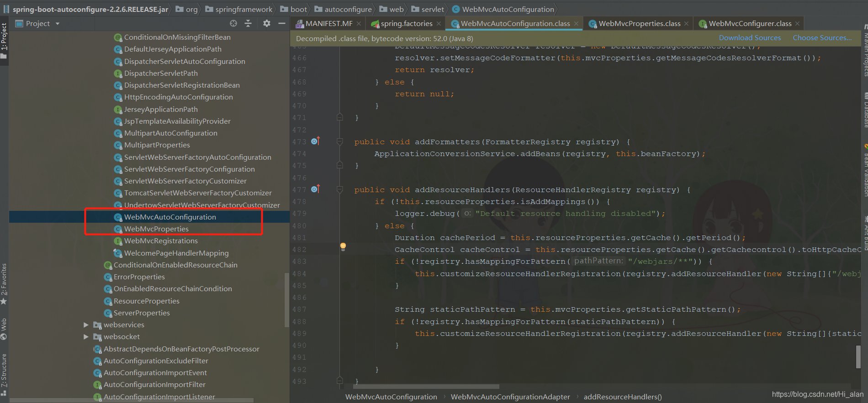Open the Z: Structure tool window
The height and width of the screenshot is (403, 868).
pyautogui.click(x=4, y=374)
